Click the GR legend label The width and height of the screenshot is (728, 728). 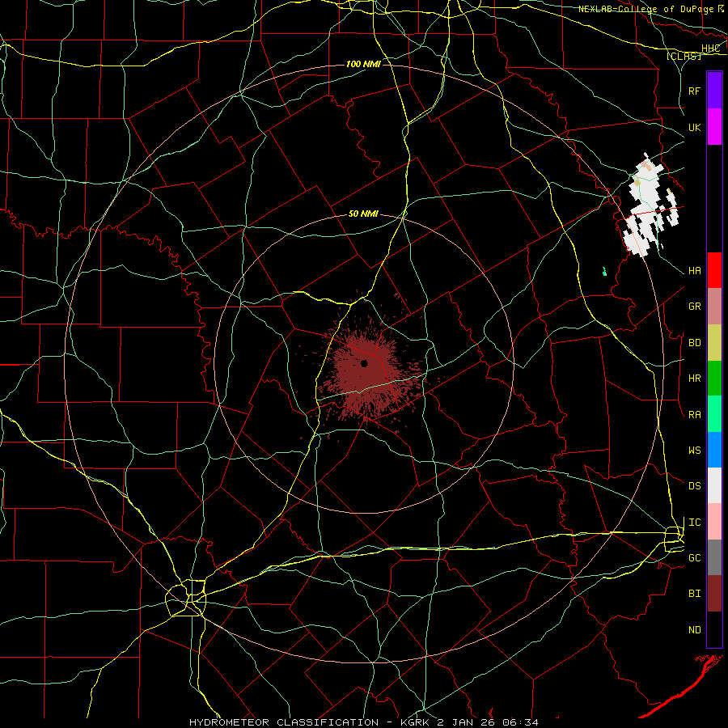(x=695, y=307)
